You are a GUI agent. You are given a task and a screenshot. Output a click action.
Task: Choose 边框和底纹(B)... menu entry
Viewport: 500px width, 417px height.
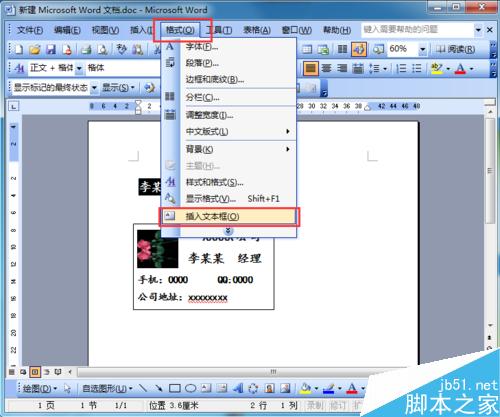[229, 79]
